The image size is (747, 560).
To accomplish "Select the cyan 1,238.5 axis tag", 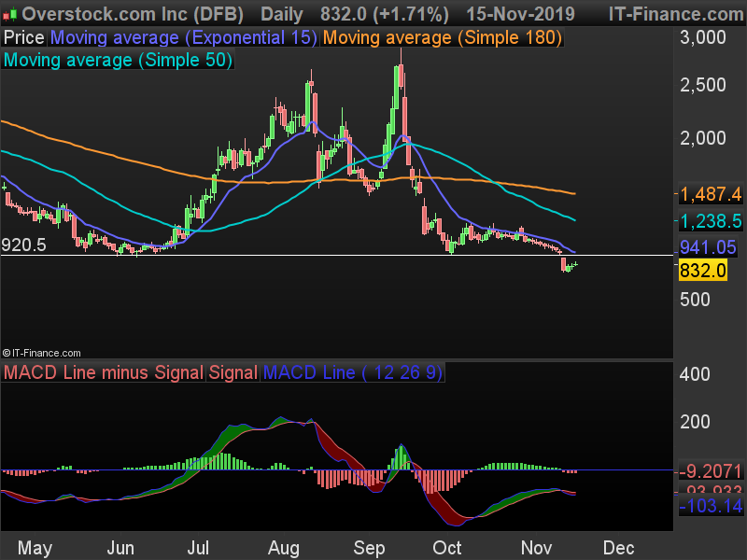I will [x=711, y=221].
